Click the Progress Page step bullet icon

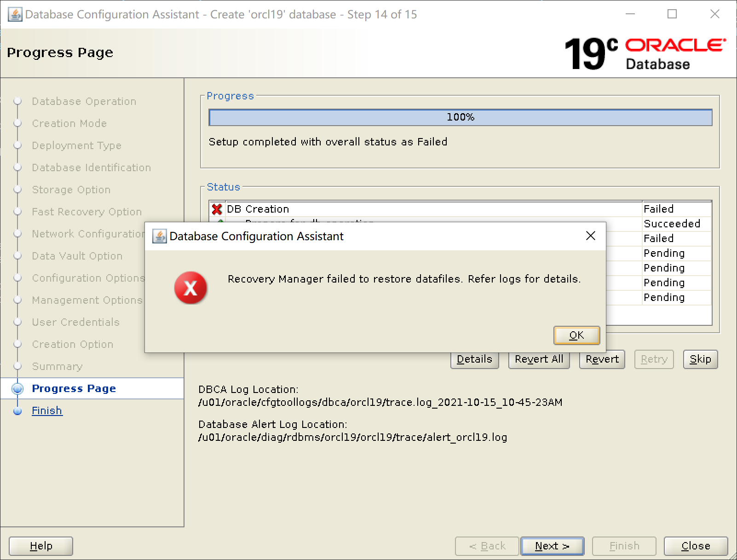(x=17, y=388)
